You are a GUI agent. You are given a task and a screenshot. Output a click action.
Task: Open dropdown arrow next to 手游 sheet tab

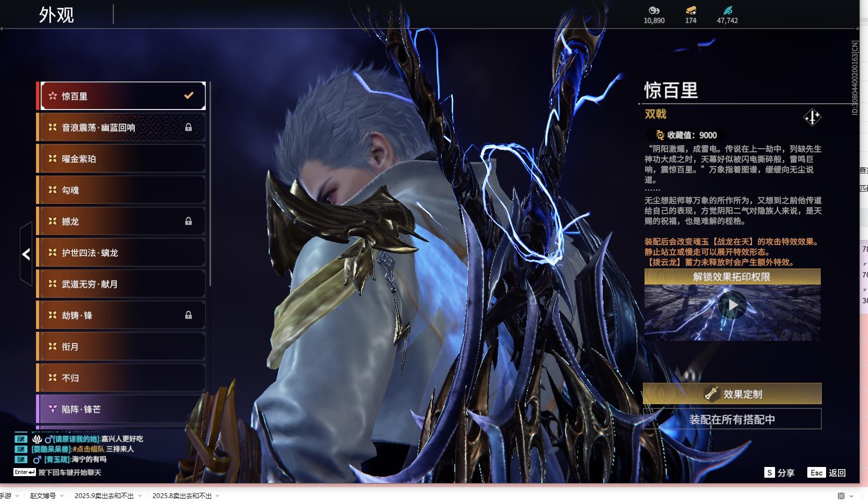pyautogui.click(x=17, y=496)
